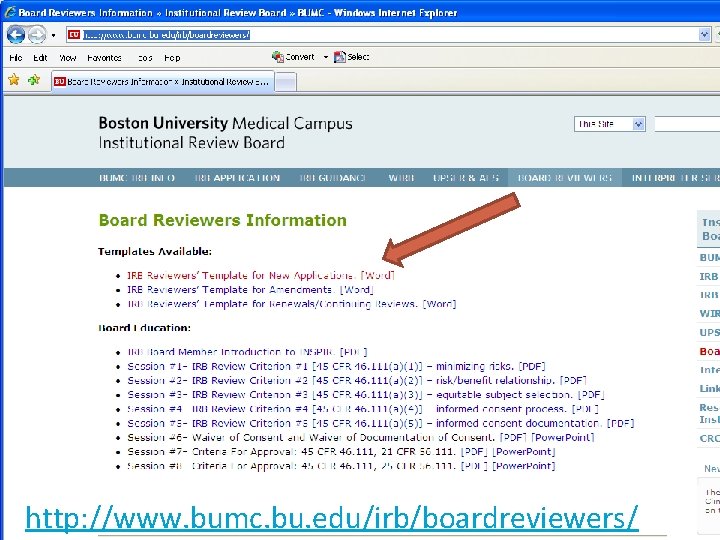Click the browser Forward arrow button
720x540 pixels.
[37, 34]
